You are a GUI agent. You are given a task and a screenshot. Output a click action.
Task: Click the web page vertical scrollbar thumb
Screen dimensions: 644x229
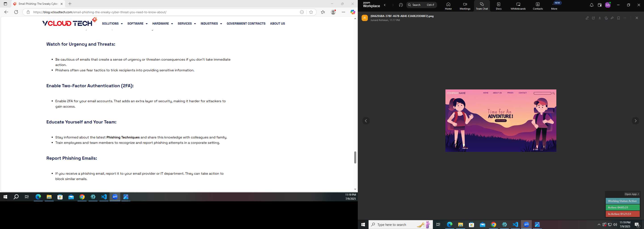(x=355, y=157)
